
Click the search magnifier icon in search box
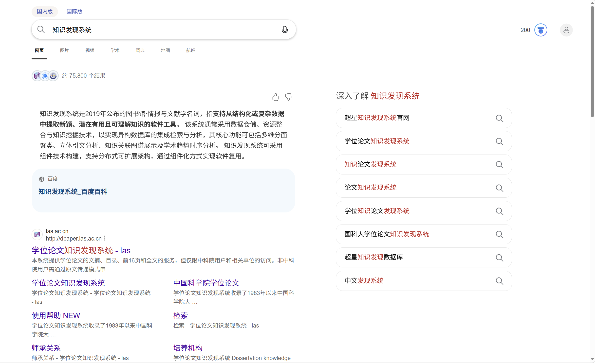pyautogui.click(x=41, y=30)
